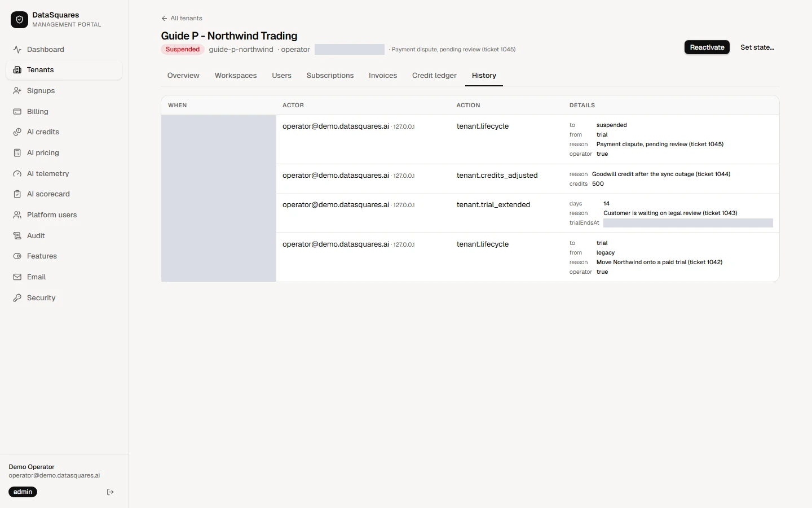
Task: Click the tenant.credits_adjusted action cell
Action: (497, 176)
